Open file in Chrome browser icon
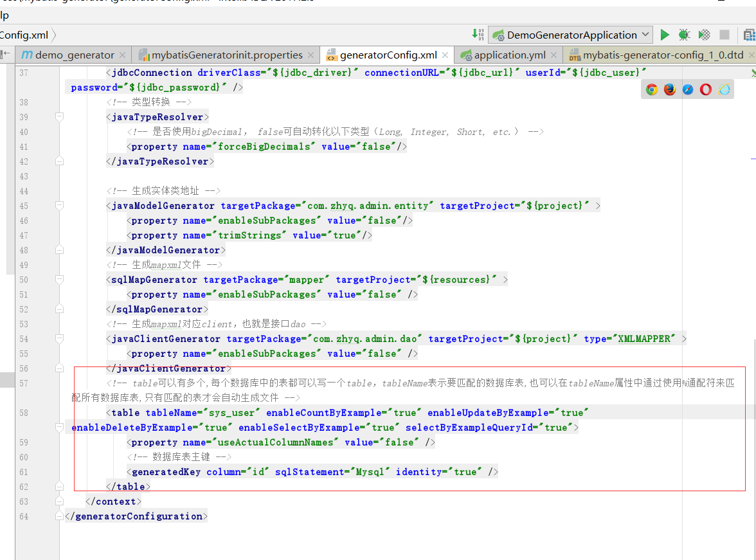This screenshot has width=756, height=560. tap(652, 90)
